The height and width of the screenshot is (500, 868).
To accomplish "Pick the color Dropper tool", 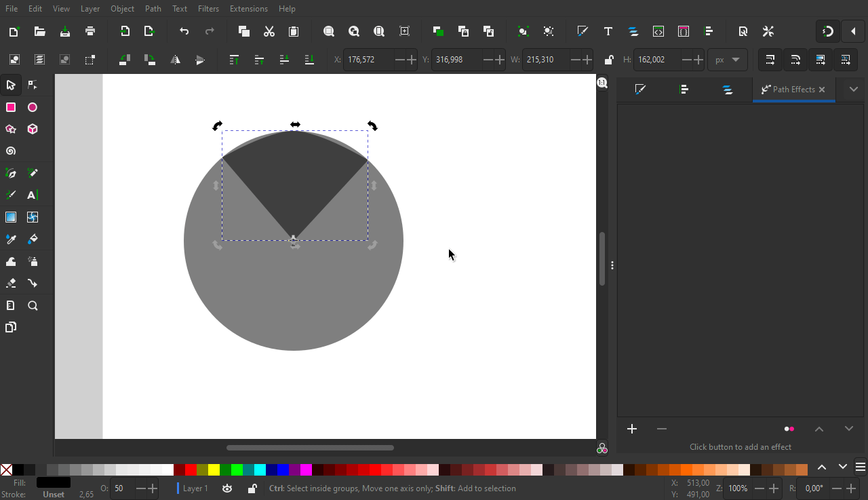I will pos(10,239).
